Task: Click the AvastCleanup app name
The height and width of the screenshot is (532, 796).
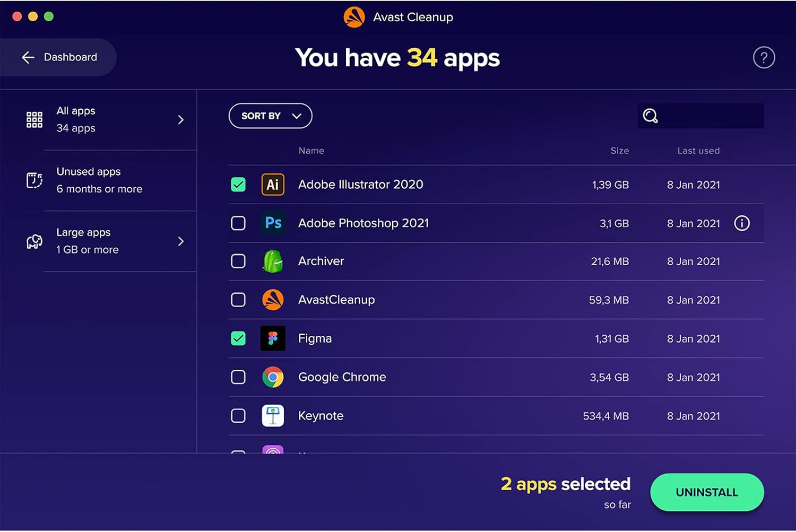Action: coord(336,300)
